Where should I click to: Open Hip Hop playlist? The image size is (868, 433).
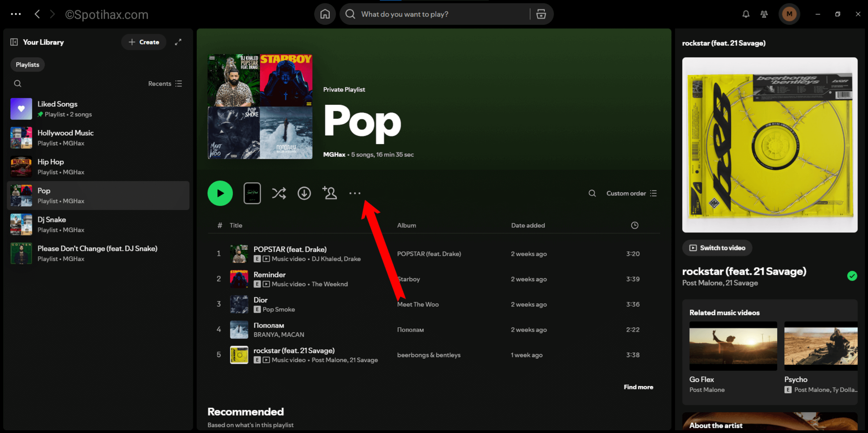tap(98, 166)
